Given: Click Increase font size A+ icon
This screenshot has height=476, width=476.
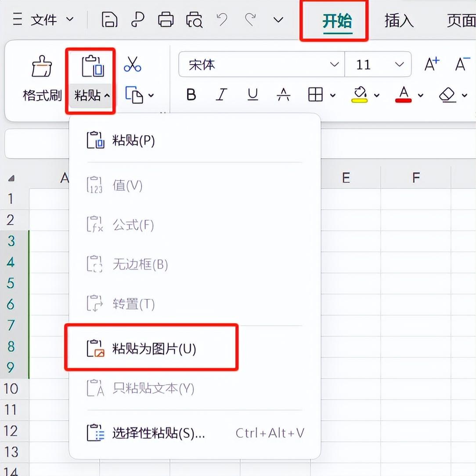Looking at the screenshot, I should (x=432, y=64).
